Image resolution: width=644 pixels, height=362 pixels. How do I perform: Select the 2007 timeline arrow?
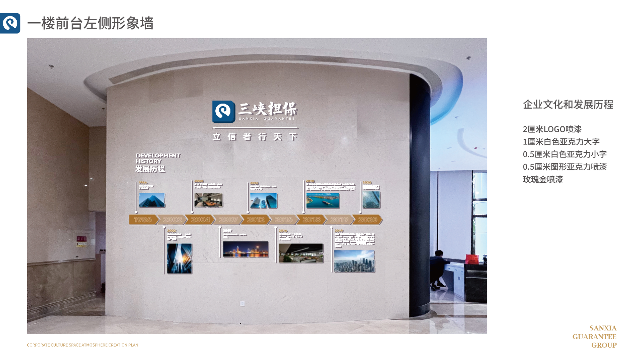point(228,220)
